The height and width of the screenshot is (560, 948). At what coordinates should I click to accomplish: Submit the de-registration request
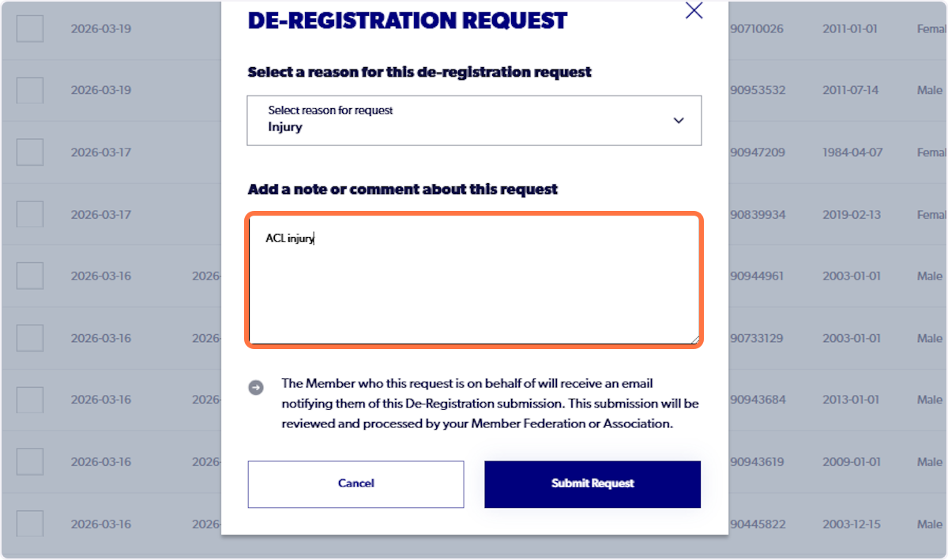[x=592, y=483]
